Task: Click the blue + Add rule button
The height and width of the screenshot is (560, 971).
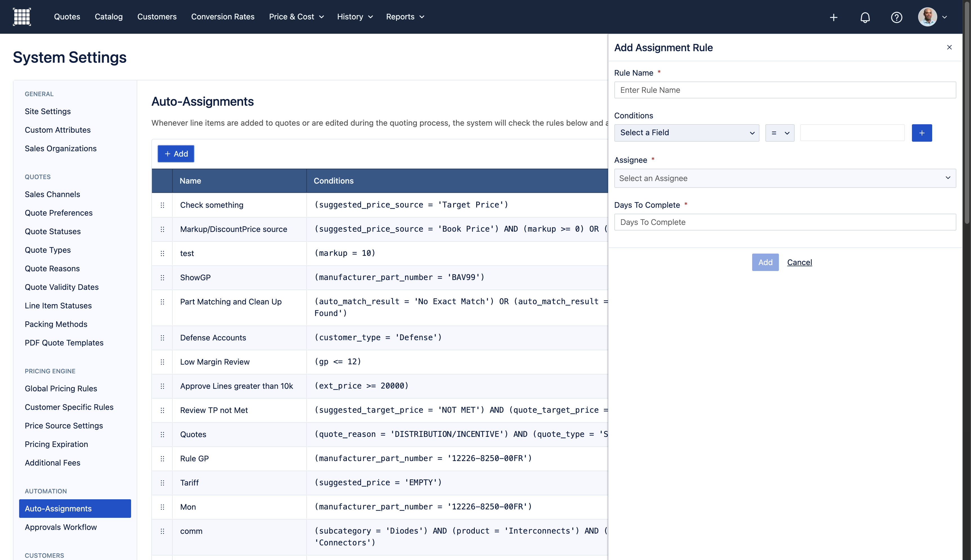Action: pyautogui.click(x=176, y=154)
